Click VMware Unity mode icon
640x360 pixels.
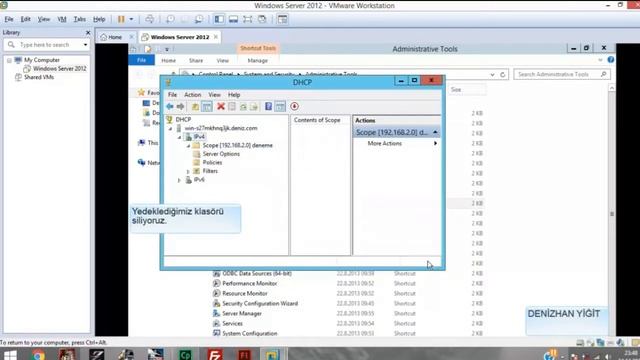pos(262,19)
